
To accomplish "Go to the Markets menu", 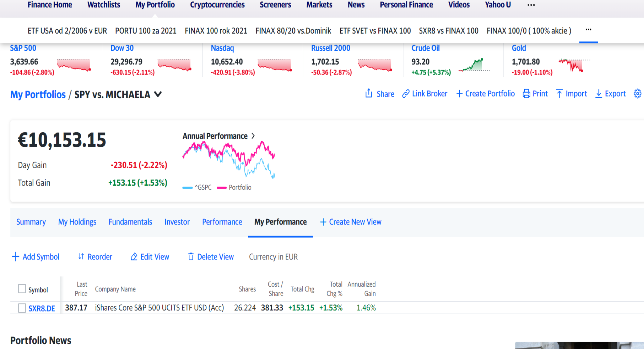I will 319,5.
